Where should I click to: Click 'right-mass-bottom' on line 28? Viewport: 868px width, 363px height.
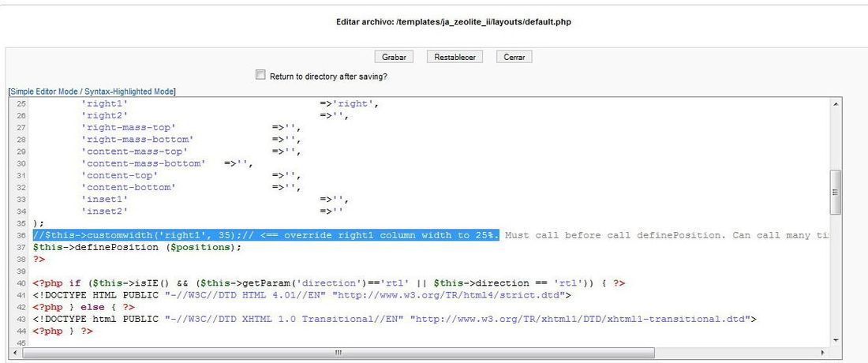click(137, 140)
